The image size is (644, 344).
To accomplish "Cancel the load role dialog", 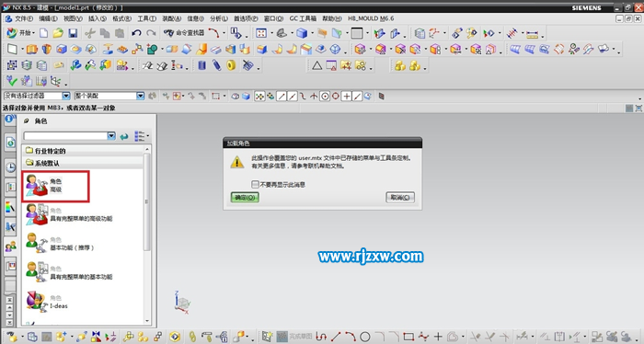I will [400, 198].
